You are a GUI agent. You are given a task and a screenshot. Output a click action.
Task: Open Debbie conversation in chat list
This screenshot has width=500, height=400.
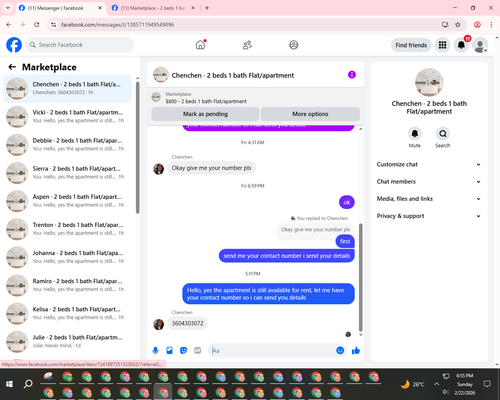click(67, 145)
